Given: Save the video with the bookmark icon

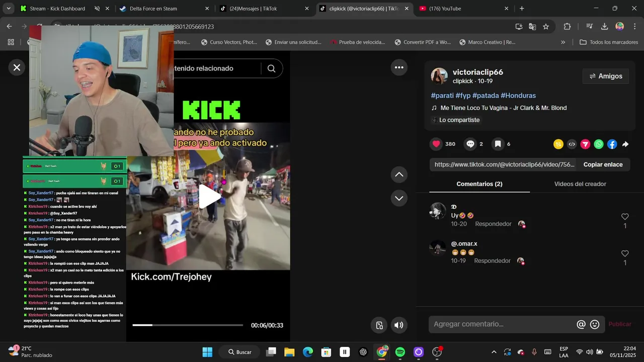Looking at the screenshot, I should [x=498, y=144].
